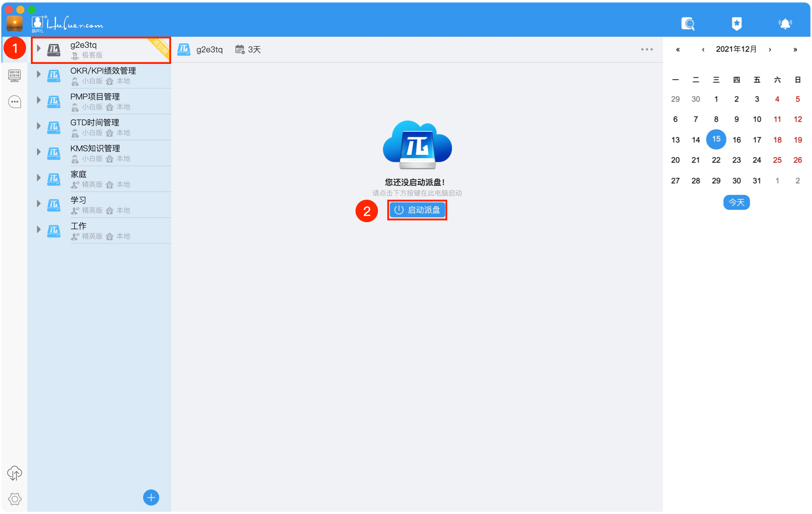The height and width of the screenshot is (514, 812).
Task: Click the g2e3tq name in content header
Action: coord(210,49)
